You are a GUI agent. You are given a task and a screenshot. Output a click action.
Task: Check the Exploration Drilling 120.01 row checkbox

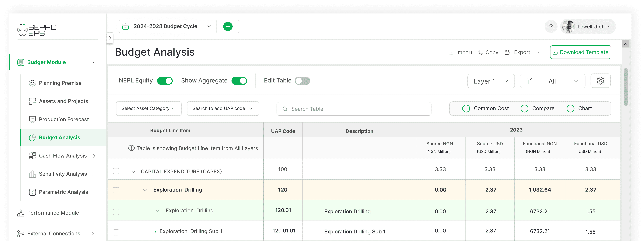click(x=116, y=212)
